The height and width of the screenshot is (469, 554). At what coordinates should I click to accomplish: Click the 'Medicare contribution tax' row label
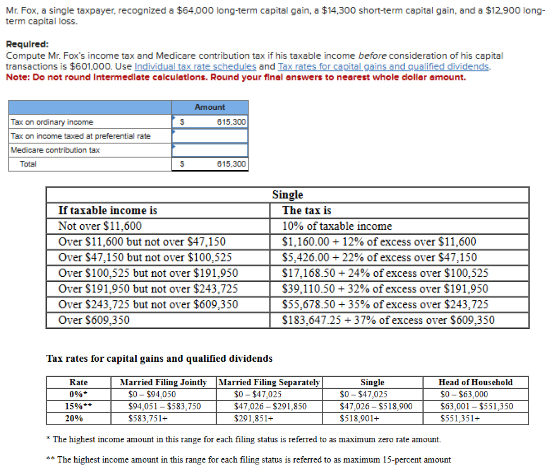(55, 150)
